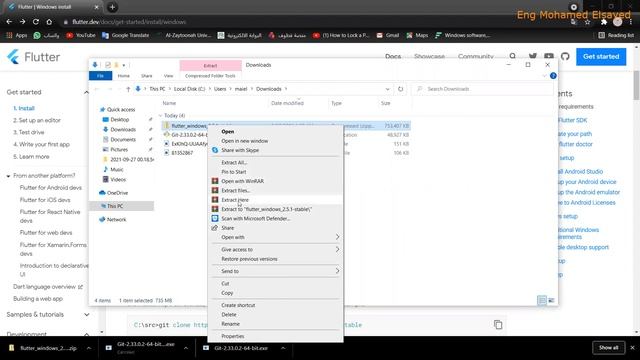Collapse the Today group expander
The height and width of the screenshot is (360, 640).
coord(160,116)
